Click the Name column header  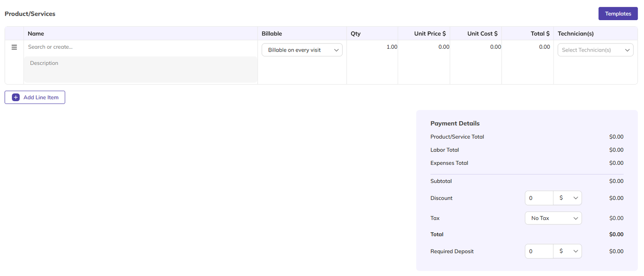click(x=36, y=33)
